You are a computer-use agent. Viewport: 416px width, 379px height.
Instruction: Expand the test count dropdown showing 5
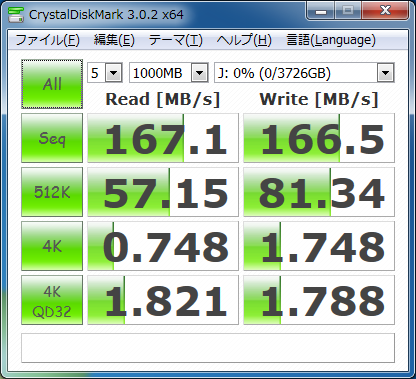(114, 73)
